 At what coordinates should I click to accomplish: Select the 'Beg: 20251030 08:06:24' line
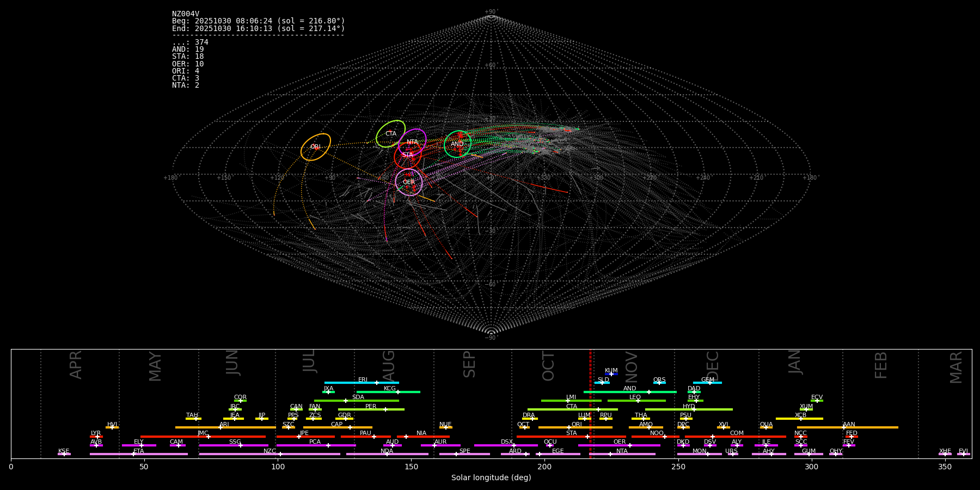259,21
